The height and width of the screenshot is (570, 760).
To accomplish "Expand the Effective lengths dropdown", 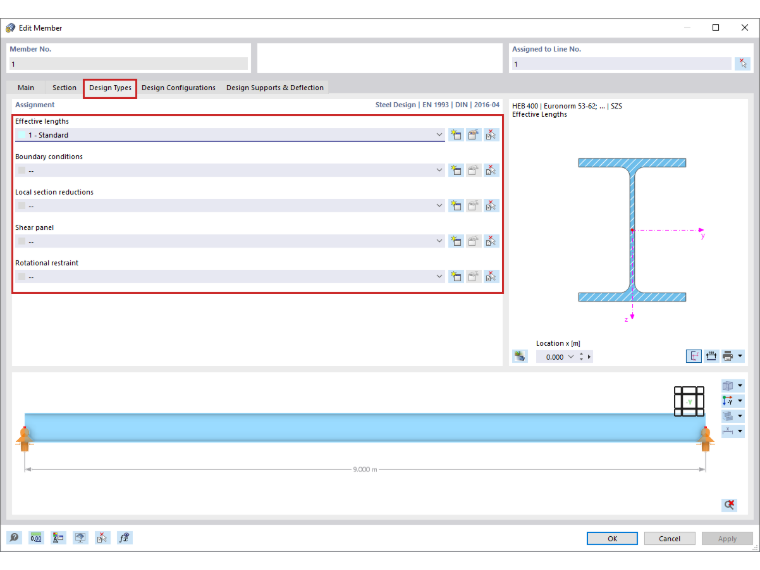I will (439, 135).
